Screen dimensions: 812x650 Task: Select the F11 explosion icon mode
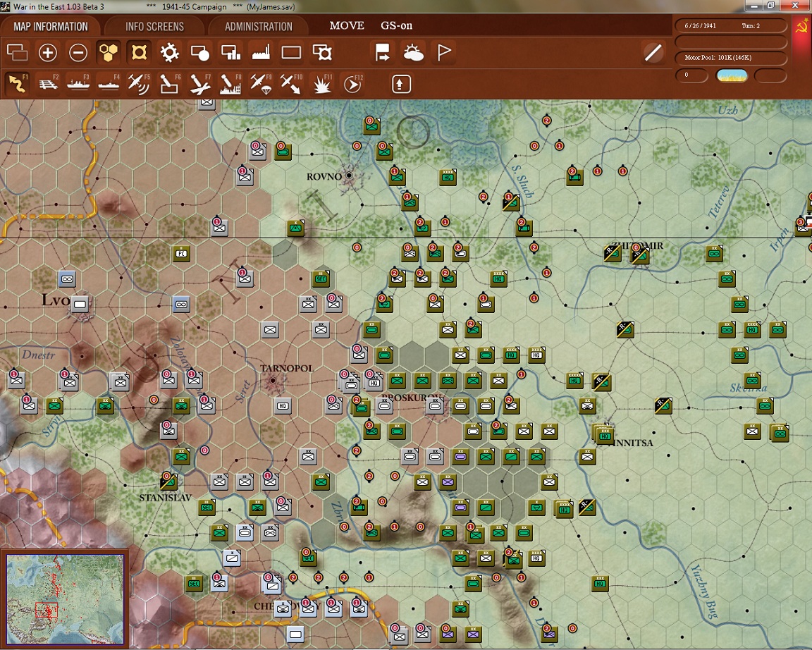321,84
